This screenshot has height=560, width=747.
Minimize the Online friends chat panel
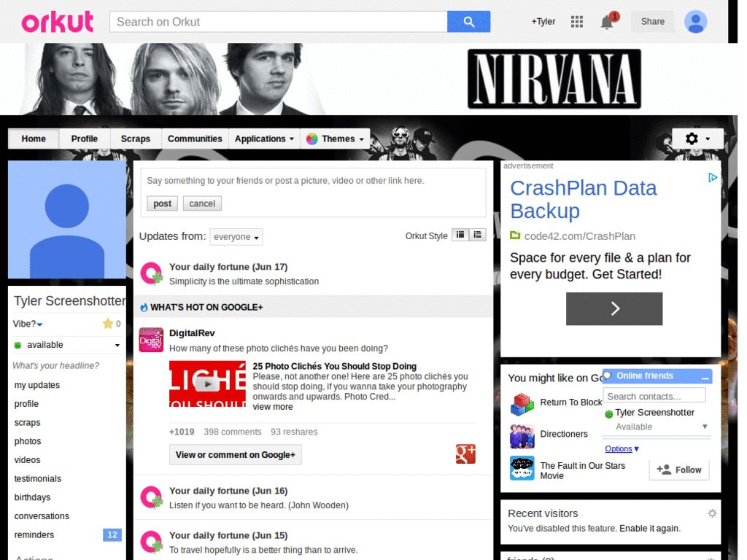pos(705,377)
